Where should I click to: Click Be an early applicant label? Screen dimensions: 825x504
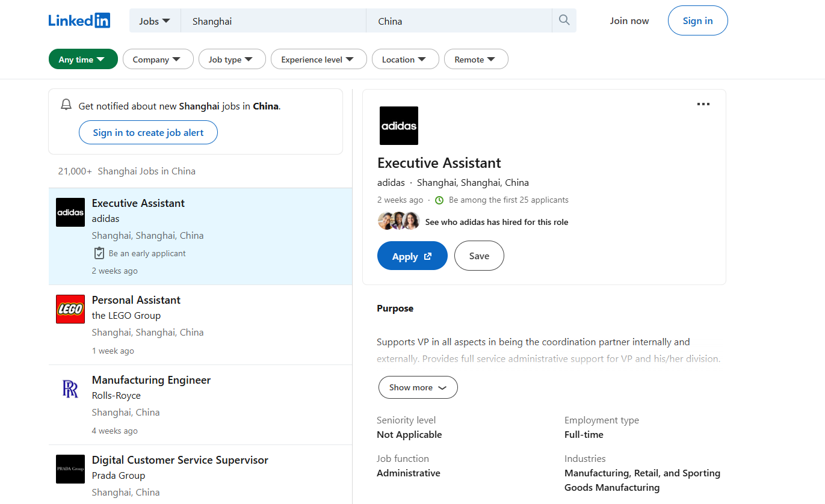(x=147, y=253)
